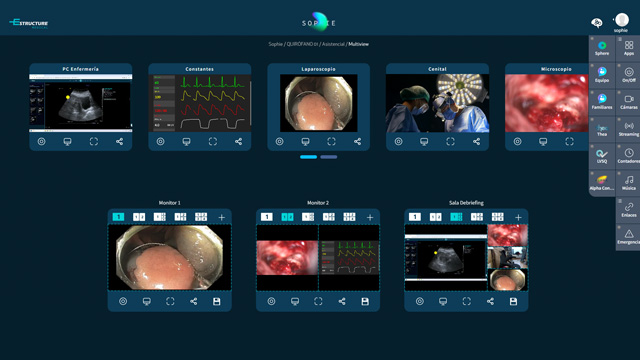This screenshot has height=360, width=640.
Task: Click the QUIRÓFANO breadcrumb link
Action: pos(302,44)
